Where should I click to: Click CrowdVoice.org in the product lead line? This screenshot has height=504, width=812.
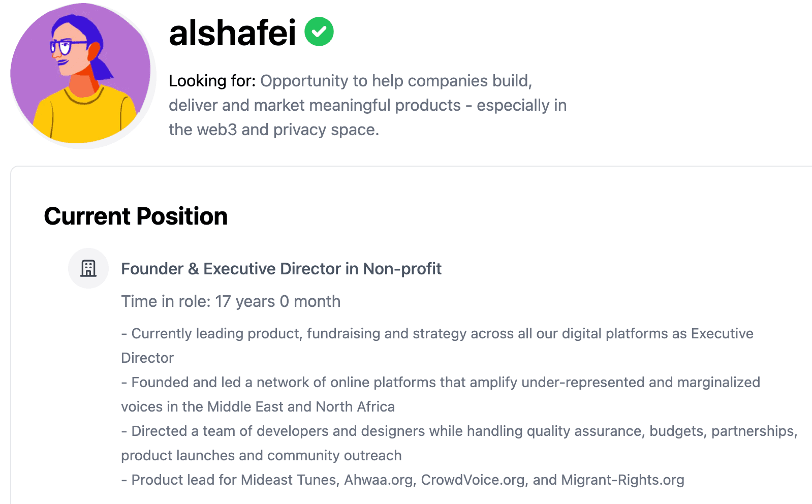[473, 480]
